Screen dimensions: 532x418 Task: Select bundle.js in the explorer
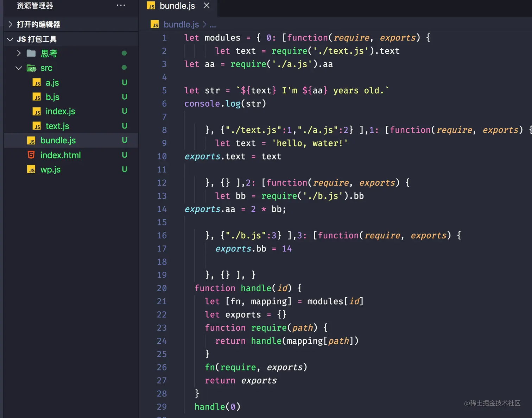tap(58, 141)
